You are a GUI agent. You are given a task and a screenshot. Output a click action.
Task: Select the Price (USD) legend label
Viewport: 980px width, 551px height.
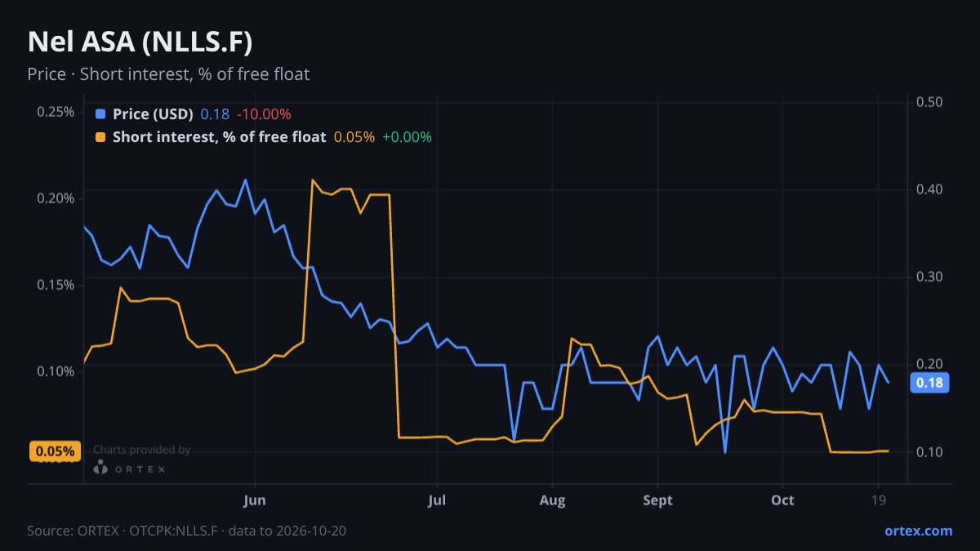(153, 114)
